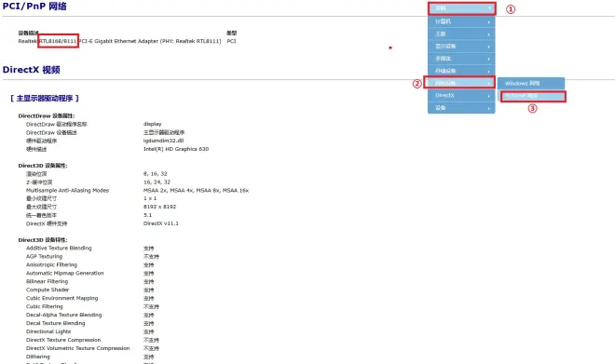This screenshot has width=615, height=364.
Task: Select the display driver name value
Action: tap(152, 124)
